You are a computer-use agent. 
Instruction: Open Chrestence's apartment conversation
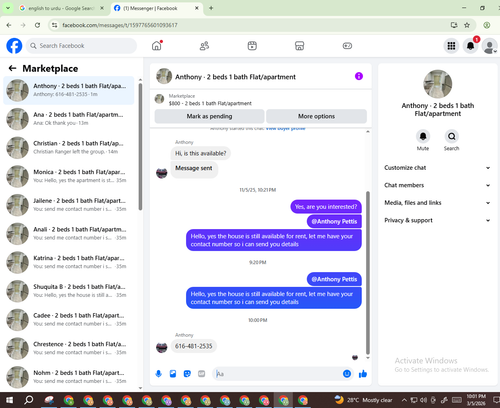coord(69,348)
